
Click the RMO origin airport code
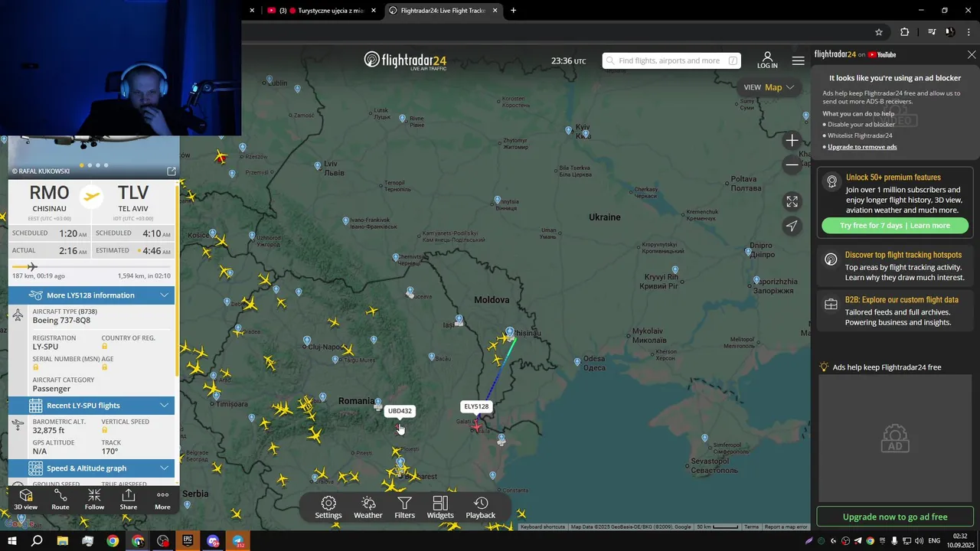point(49,193)
